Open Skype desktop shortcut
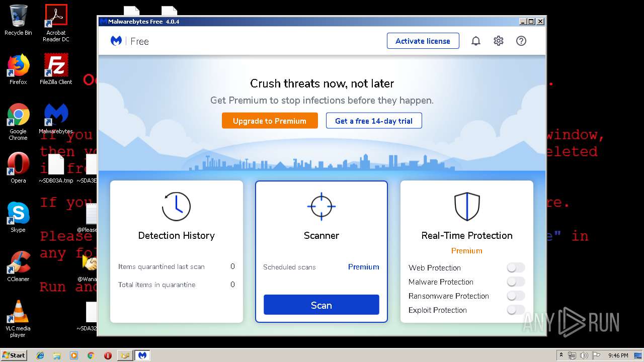This screenshot has height=362, width=644. (x=18, y=217)
